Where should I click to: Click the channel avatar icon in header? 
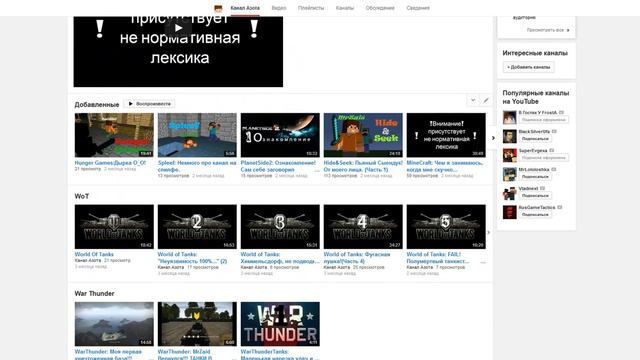[218, 8]
